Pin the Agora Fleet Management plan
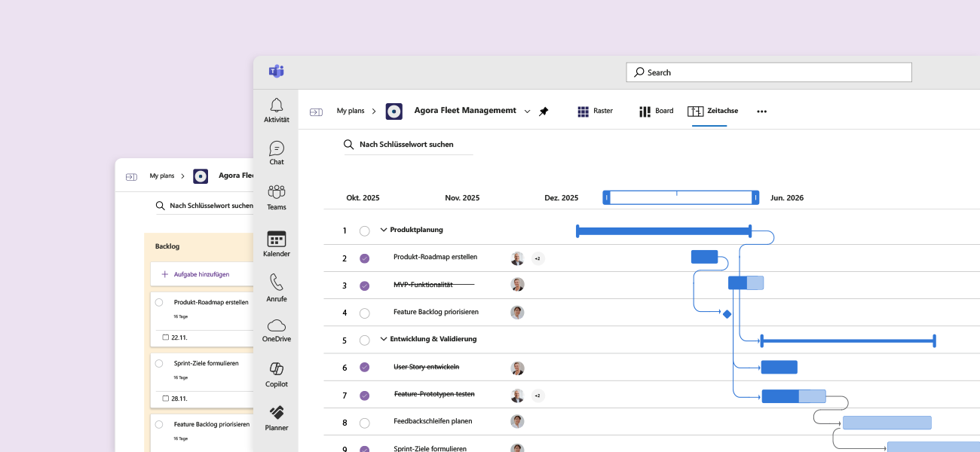The height and width of the screenshot is (452, 980). coord(544,111)
